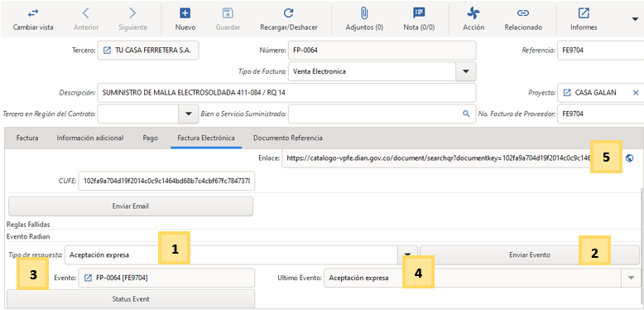Viewport: 644px width, 310px height.
Task: Click the Número field FP-0064
Action: point(382,51)
